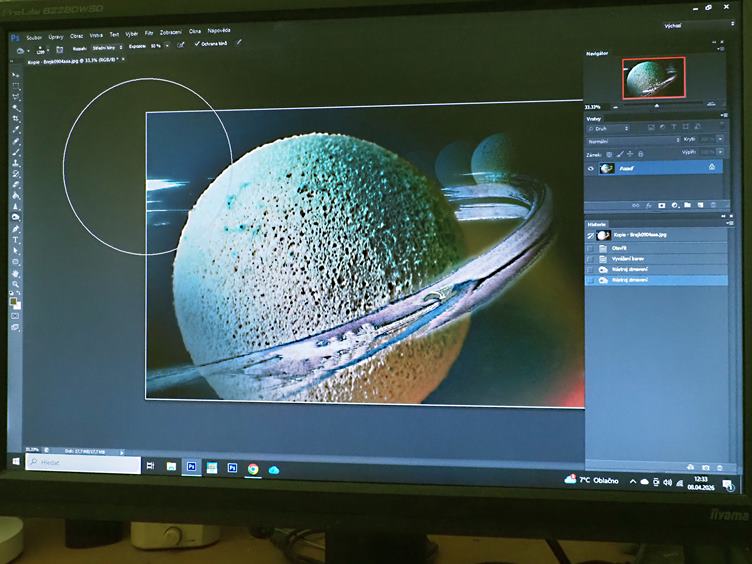Open the Soubor menu
Image resolution: width=752 pixels, height=564 pixels.
pyautogui.click(x=35, y=35)
